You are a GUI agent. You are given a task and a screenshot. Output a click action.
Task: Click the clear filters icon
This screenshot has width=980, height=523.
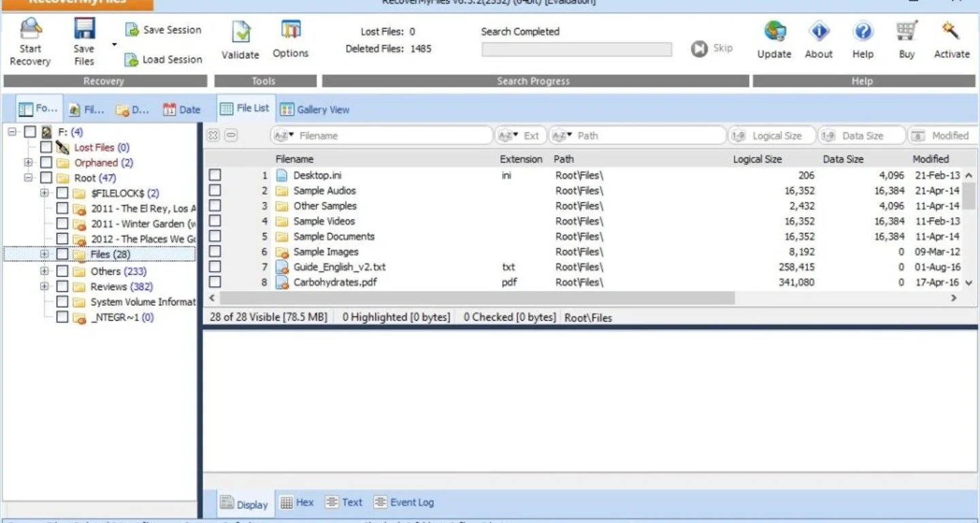[x=213, y=136]
